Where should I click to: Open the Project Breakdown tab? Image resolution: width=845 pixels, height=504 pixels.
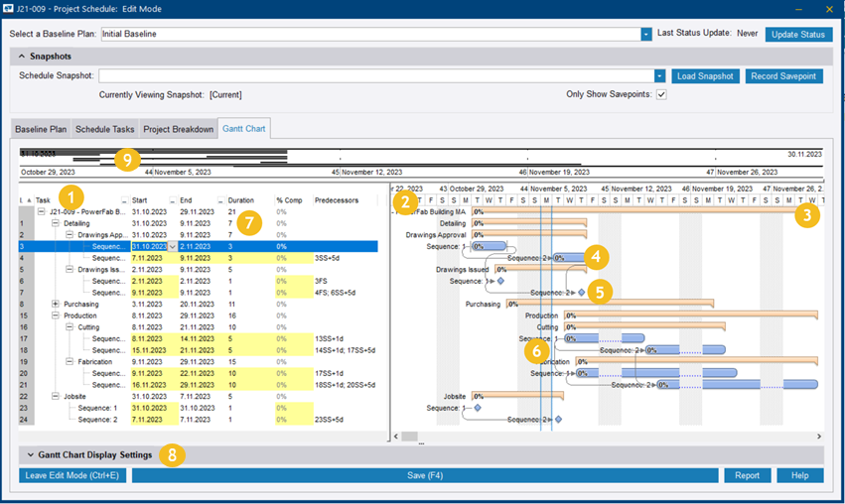tap(178, 129)
